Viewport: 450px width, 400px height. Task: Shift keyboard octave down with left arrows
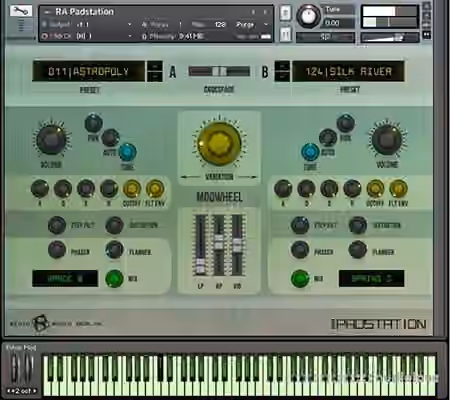[10, 391]
